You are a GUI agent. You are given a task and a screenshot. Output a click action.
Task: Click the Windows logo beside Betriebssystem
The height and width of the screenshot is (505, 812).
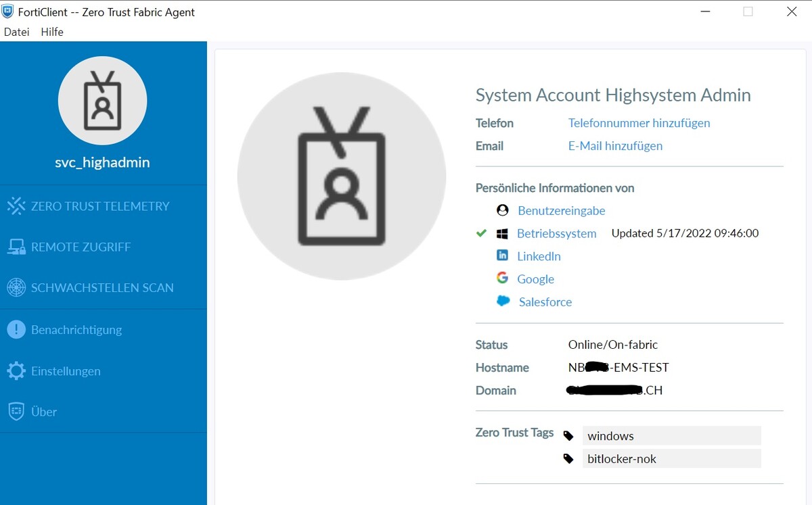(502, 233)
